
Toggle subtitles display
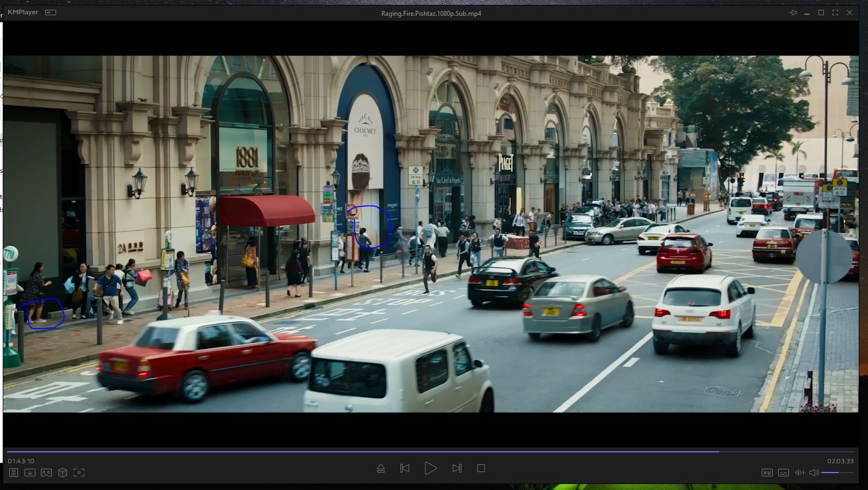783,473
